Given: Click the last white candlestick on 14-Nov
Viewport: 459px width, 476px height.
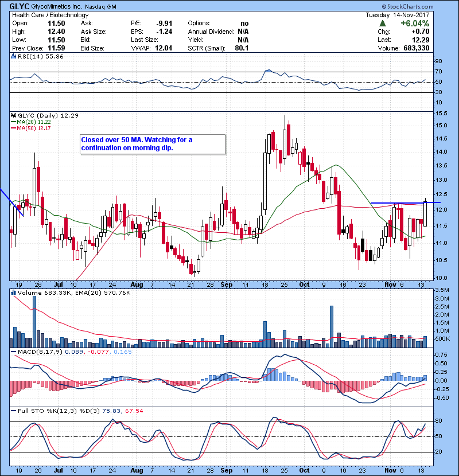Looking at the screenshot, I should click(425, 214).
